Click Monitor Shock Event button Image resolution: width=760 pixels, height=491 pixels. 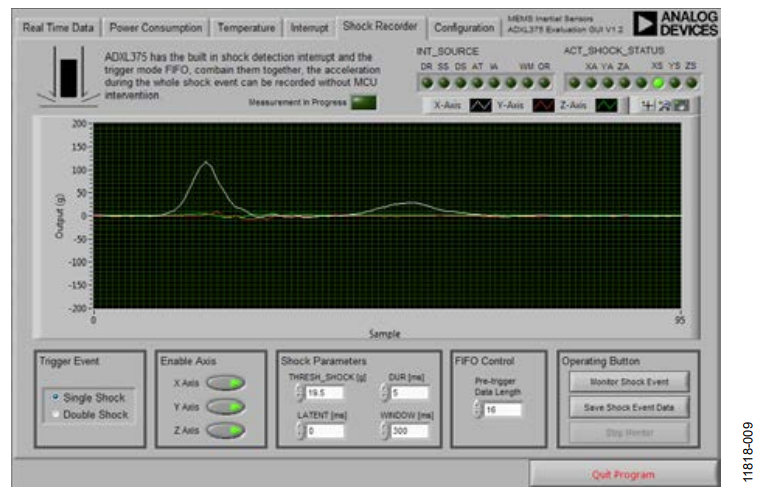629,382
